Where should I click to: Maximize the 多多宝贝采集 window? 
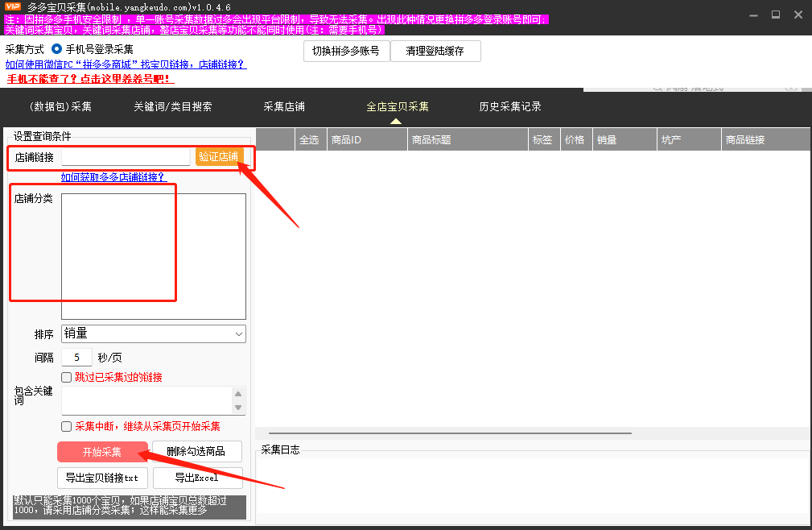point(776,15)
